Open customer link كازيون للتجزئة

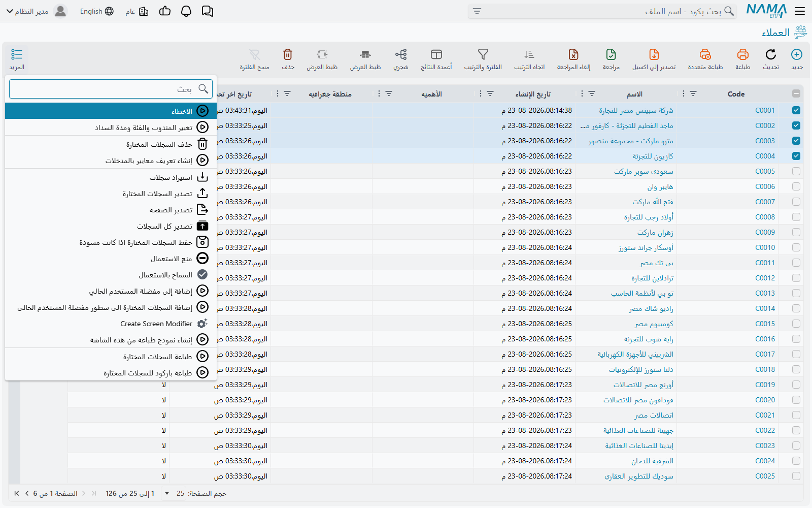tap(653, 156)
